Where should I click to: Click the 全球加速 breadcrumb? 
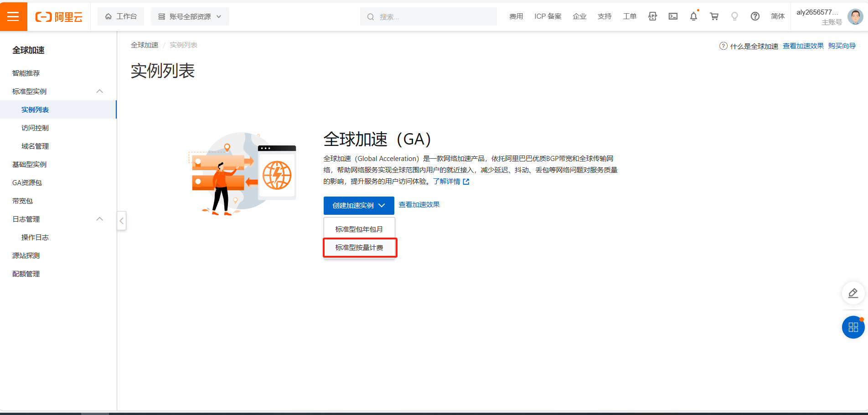(x=145, y=45)
